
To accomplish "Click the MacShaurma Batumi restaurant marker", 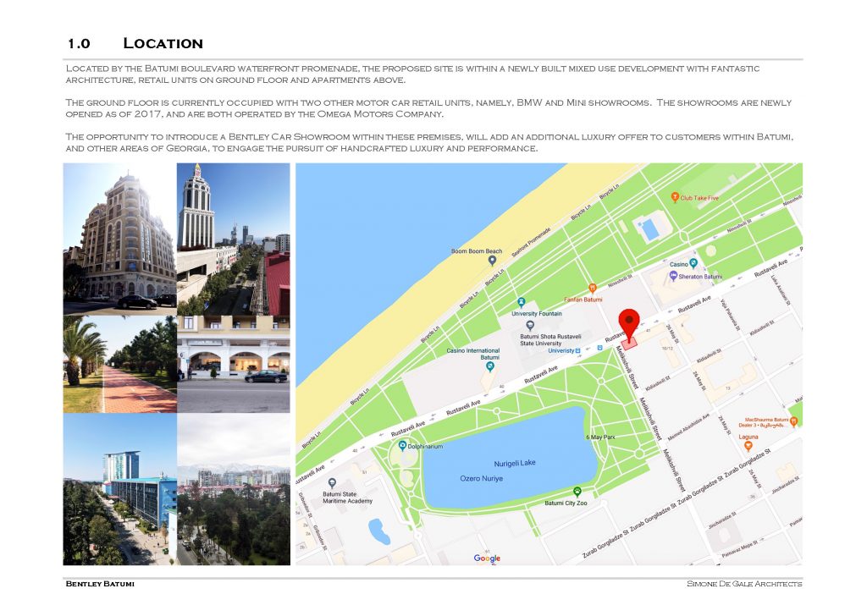I will (794, 421).
